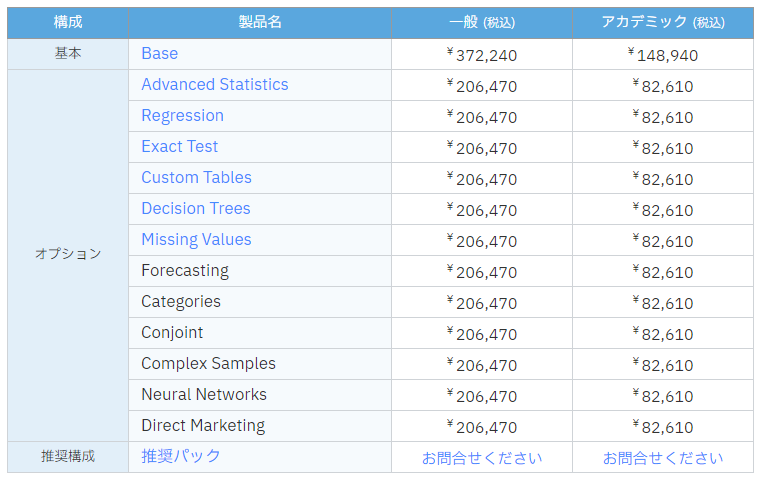
Task: Click お問合せください in the 一般 column
Action: (482, 458)
